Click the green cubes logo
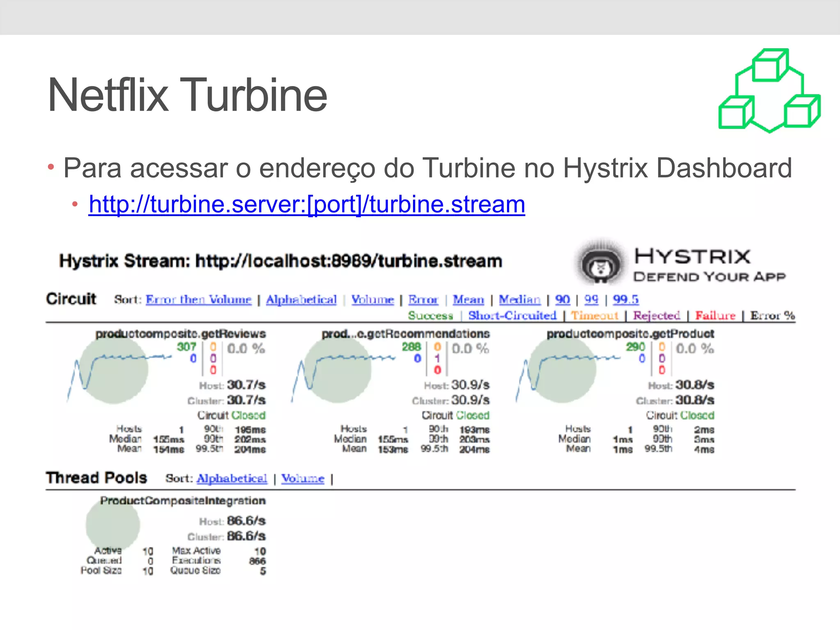This screenshot has width=840, height=630. coord(769,91)
